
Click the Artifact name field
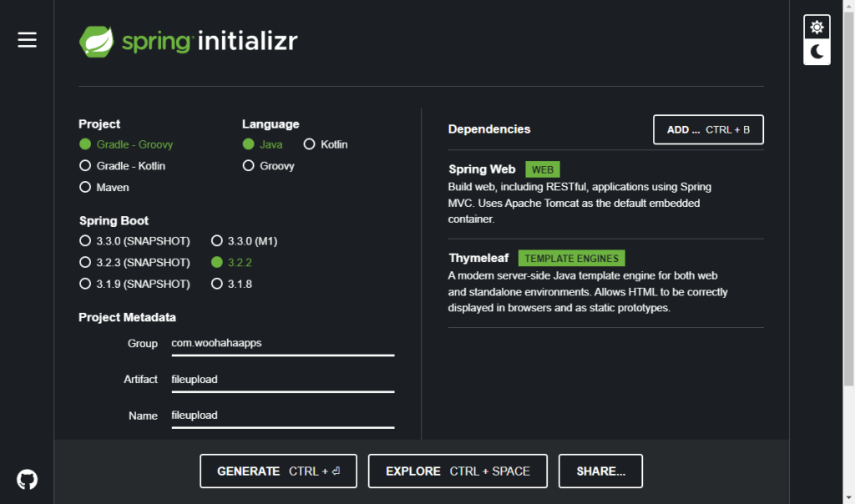pos(282,380)
